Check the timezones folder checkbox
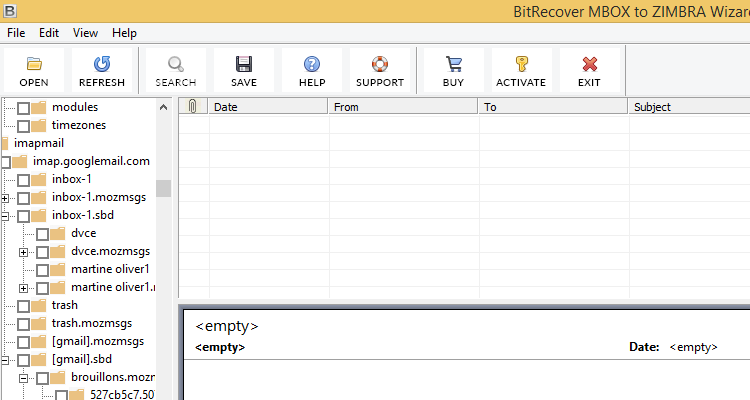The height and width of the screenshot is (400, 750). pyautogui.click(x=23, y=126)
